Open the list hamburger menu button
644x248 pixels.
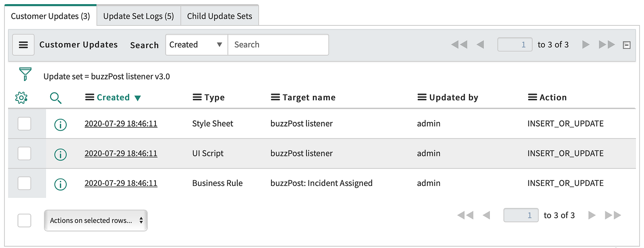point(23,45)
